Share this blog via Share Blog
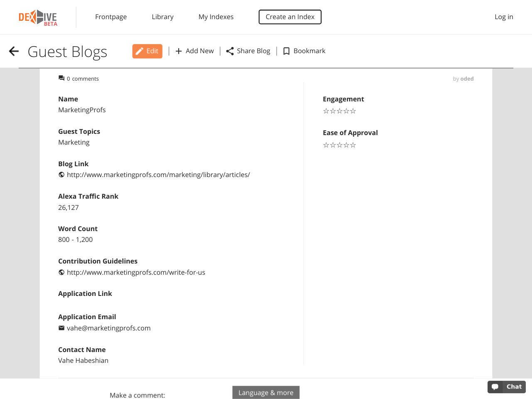Viewport: 532px width, 399px height. click(248, 51)
